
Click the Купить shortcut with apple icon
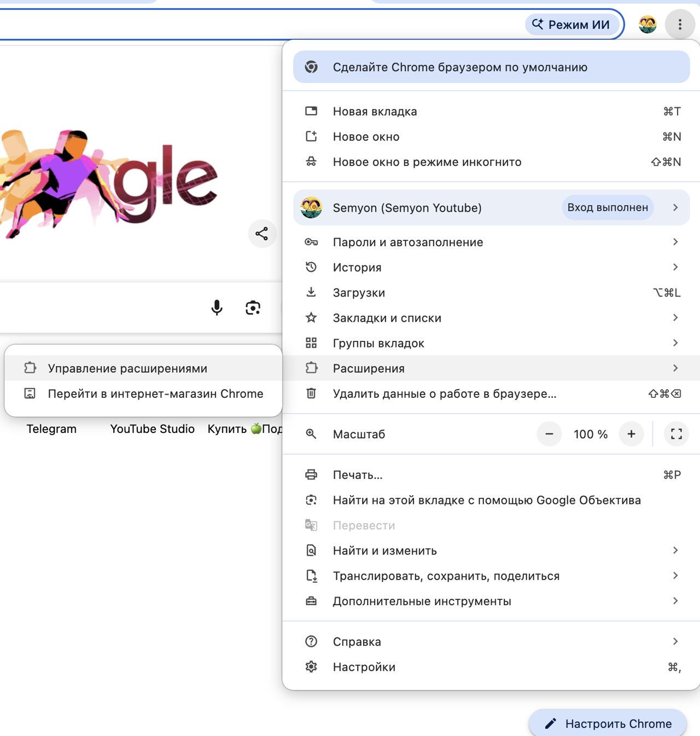244,429
